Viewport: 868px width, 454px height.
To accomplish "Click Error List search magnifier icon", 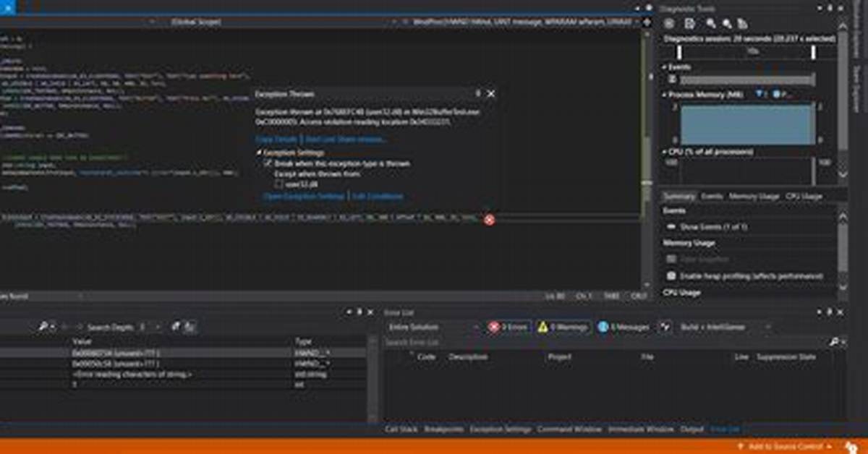I will (833, 341).
